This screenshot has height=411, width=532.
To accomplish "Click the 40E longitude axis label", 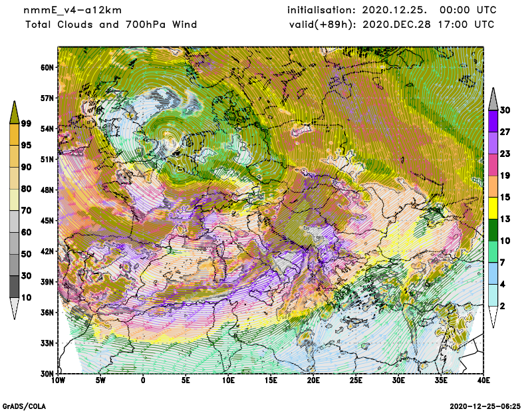I will [x=483, y=380].
